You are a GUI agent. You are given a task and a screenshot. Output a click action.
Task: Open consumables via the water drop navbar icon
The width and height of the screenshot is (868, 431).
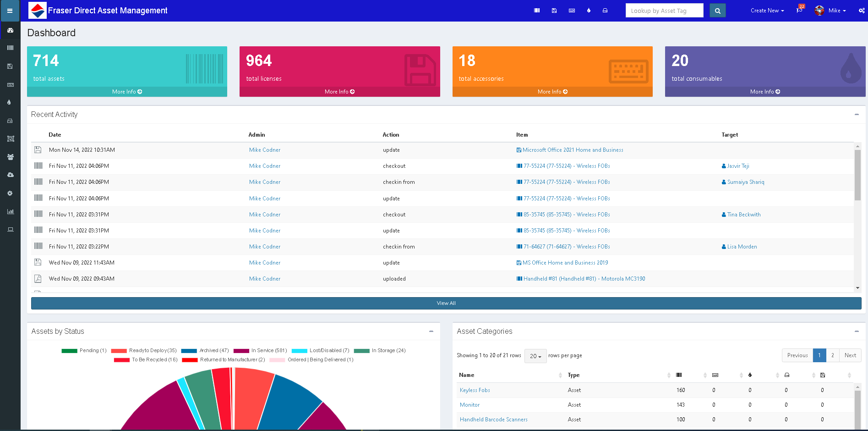point(589,10)
